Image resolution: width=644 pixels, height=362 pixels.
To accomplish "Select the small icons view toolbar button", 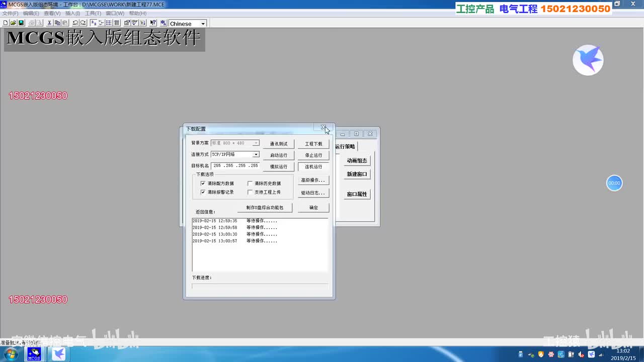I will point(101,23).
